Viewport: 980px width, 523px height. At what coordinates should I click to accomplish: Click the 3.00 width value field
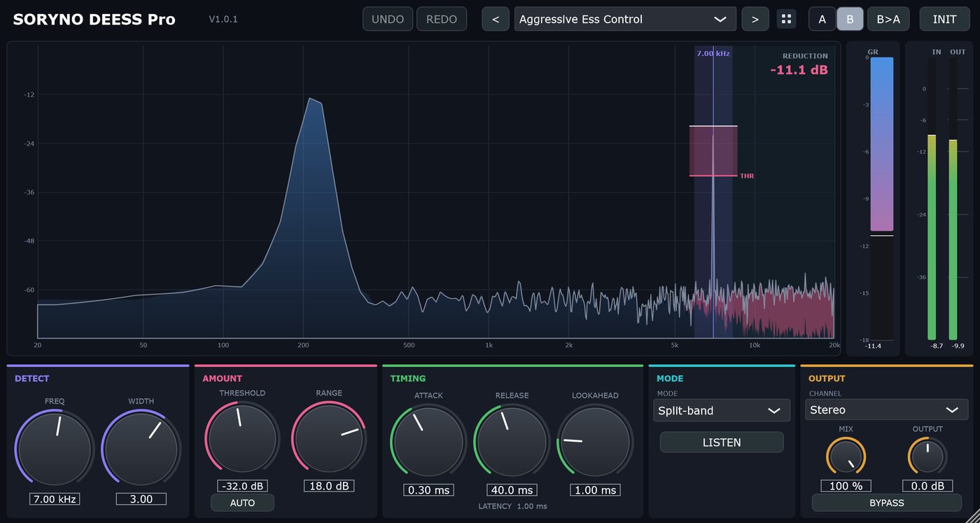(141, 499)
